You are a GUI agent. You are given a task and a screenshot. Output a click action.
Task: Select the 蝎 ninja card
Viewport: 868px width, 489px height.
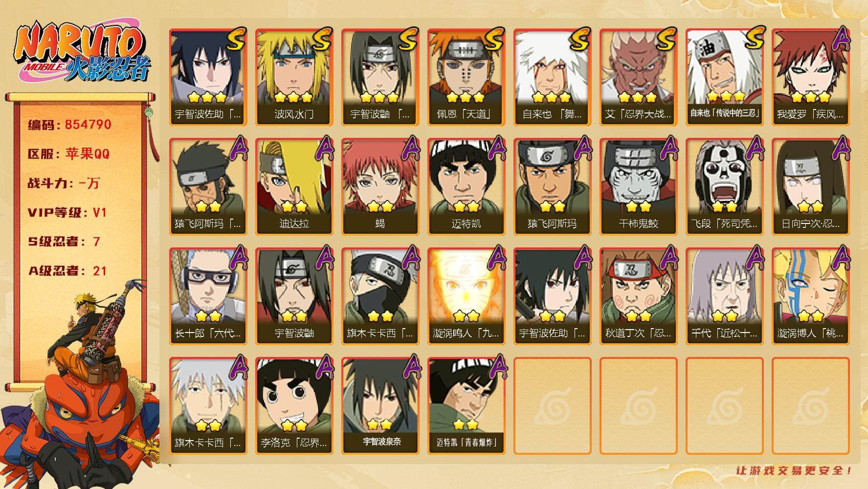(x=380, y=187)
